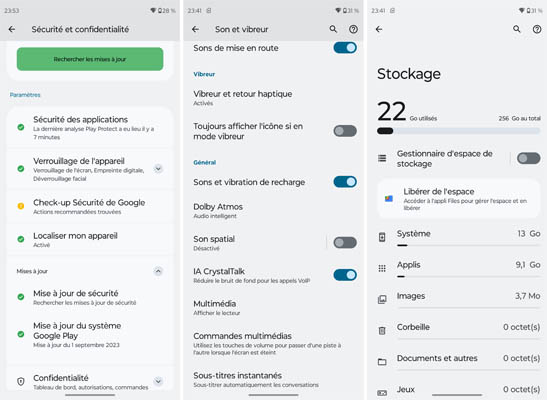This screenshot has width=547, height=400.
Task: Disable Sons de mise en route toggle
Action: click(345, 48)
